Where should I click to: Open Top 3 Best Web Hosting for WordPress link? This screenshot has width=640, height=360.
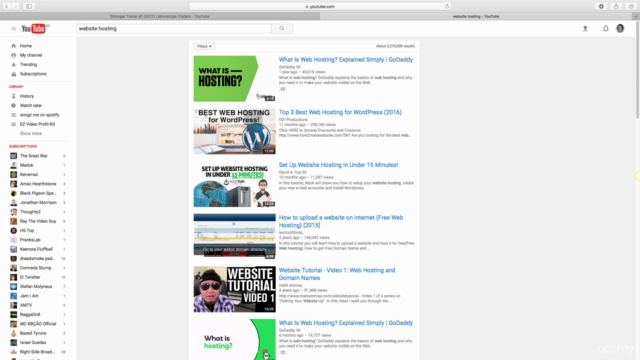340,112
